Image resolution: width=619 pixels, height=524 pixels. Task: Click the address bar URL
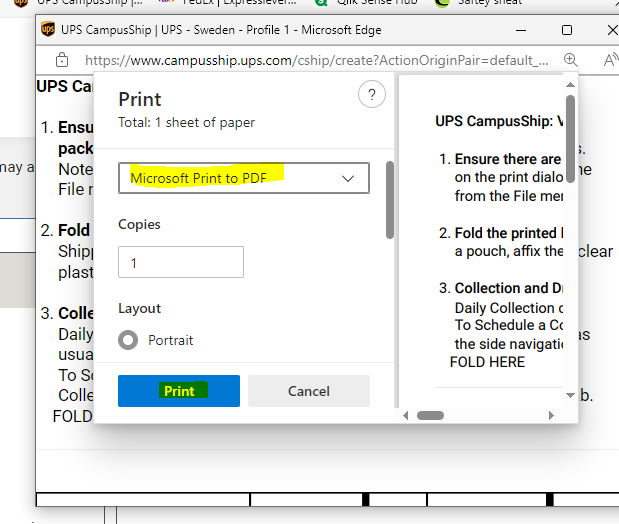coord(317,60)
